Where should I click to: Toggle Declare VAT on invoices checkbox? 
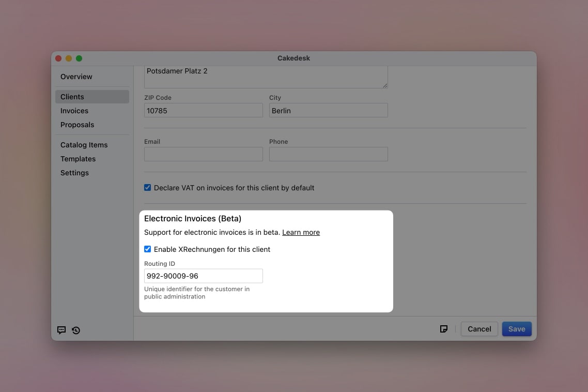(x=148, y=188)
